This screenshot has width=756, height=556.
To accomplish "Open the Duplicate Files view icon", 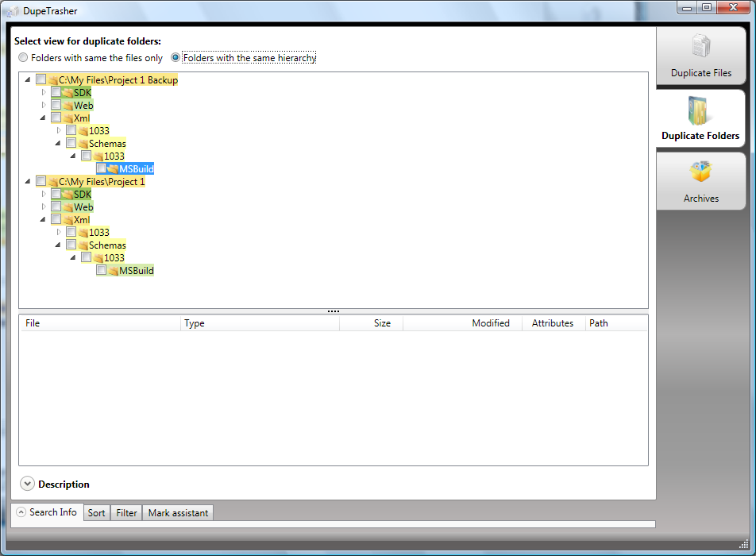I will (x=700, y=46).
